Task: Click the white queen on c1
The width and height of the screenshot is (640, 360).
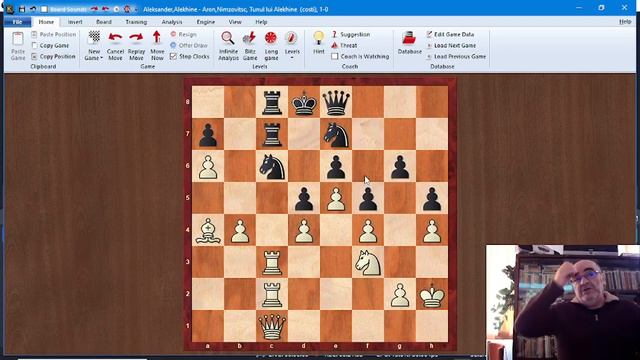Action: [272, 326]
